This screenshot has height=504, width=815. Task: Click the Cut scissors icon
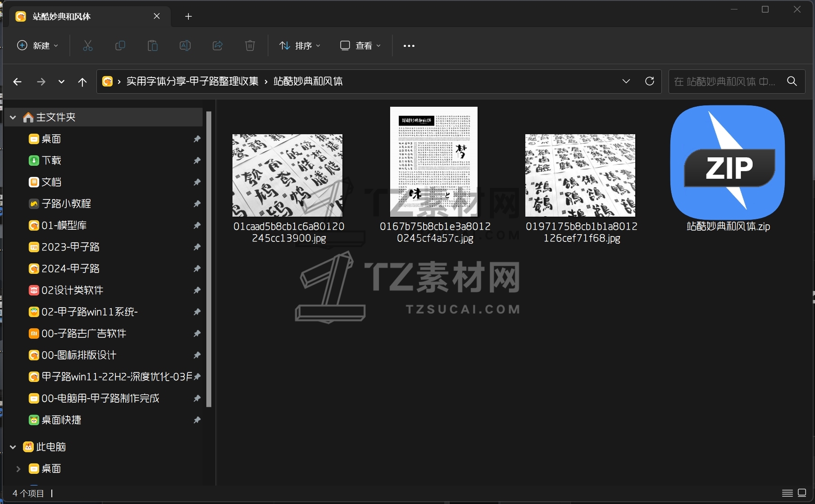88,45
